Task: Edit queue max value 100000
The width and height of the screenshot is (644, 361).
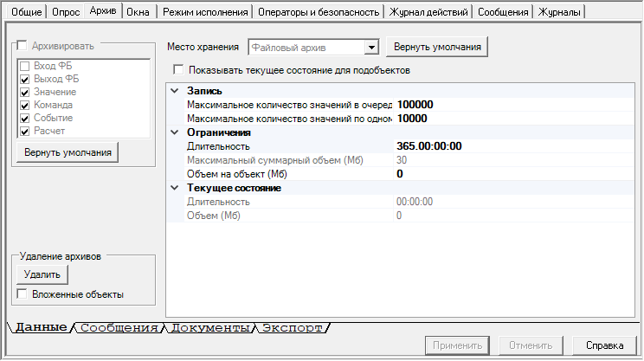Action: coord(513,105)
